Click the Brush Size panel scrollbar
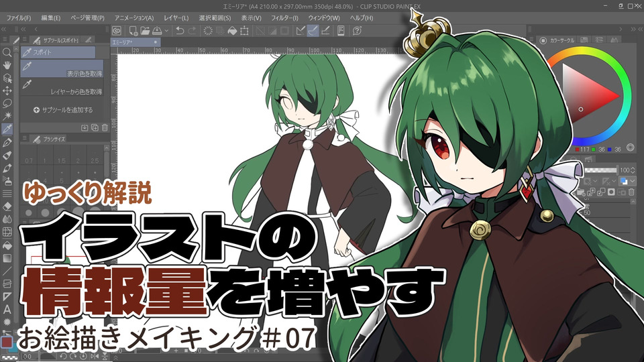 click(107, 164)
